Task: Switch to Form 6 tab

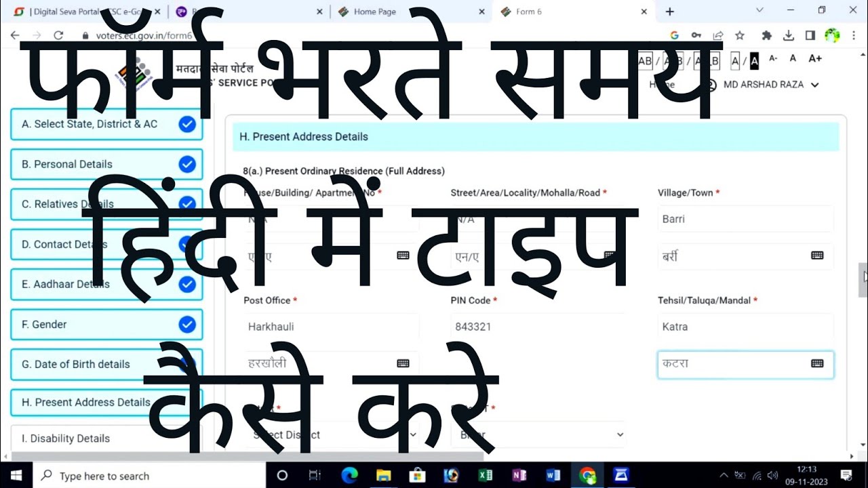Action: pos(573,12)
